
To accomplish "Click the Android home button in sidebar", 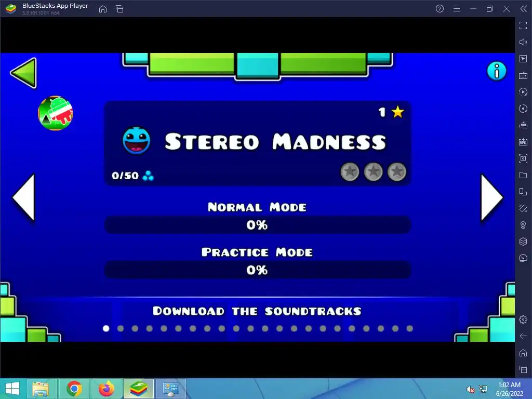I will 523,353.
